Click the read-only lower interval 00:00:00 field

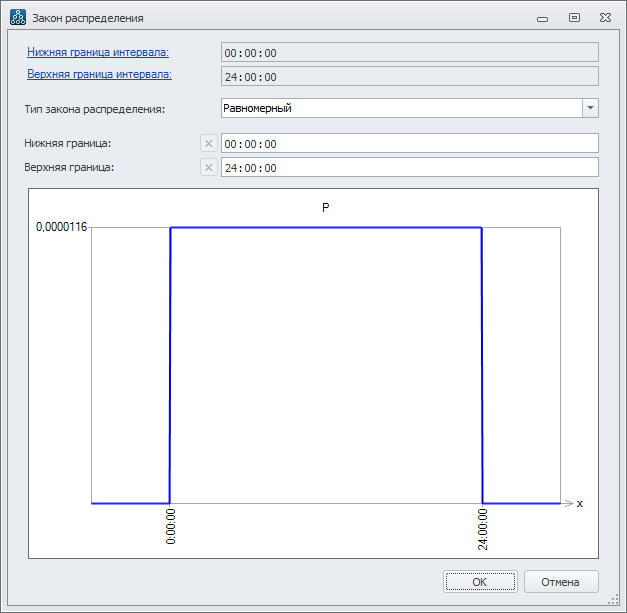coord(409,53)
